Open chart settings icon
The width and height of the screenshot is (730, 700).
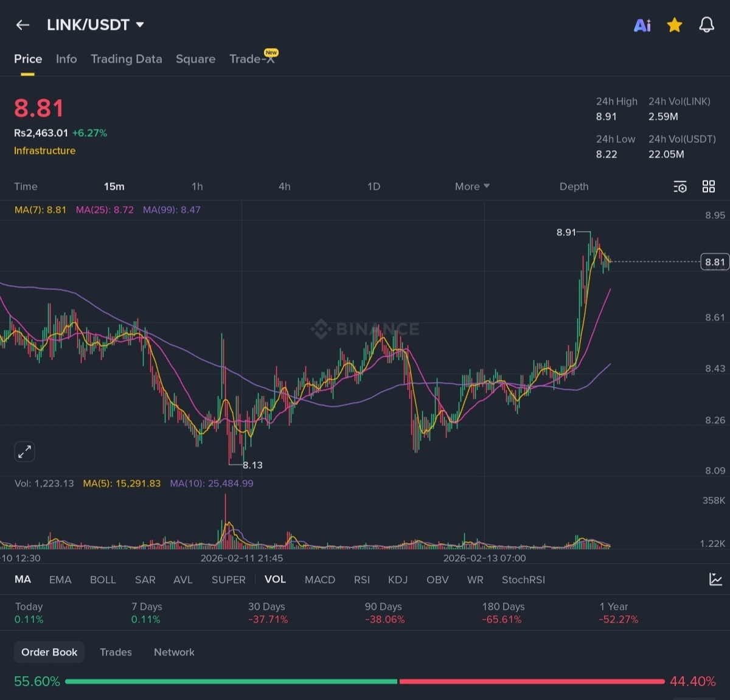(x=680, y=187)
